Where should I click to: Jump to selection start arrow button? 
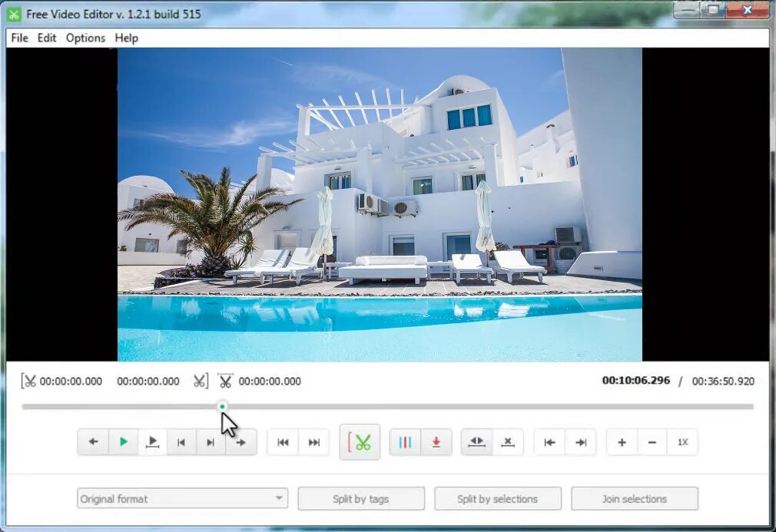(x=549, y=442)
